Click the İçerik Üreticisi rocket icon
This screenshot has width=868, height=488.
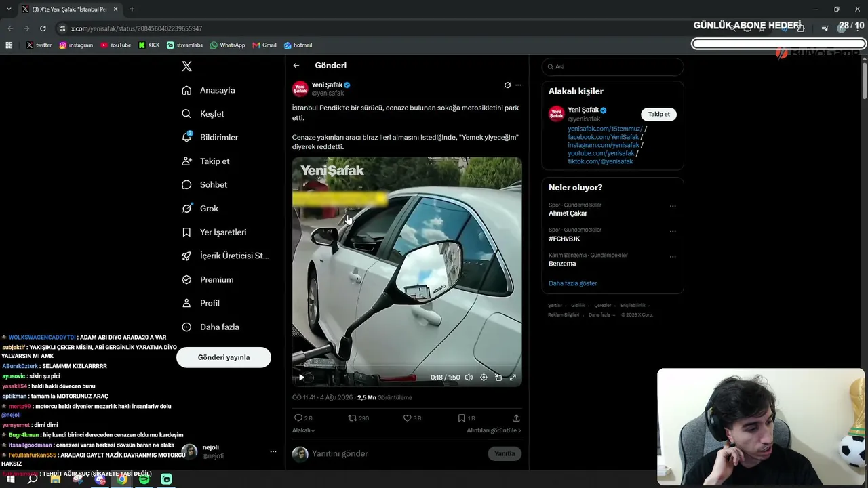186,256
